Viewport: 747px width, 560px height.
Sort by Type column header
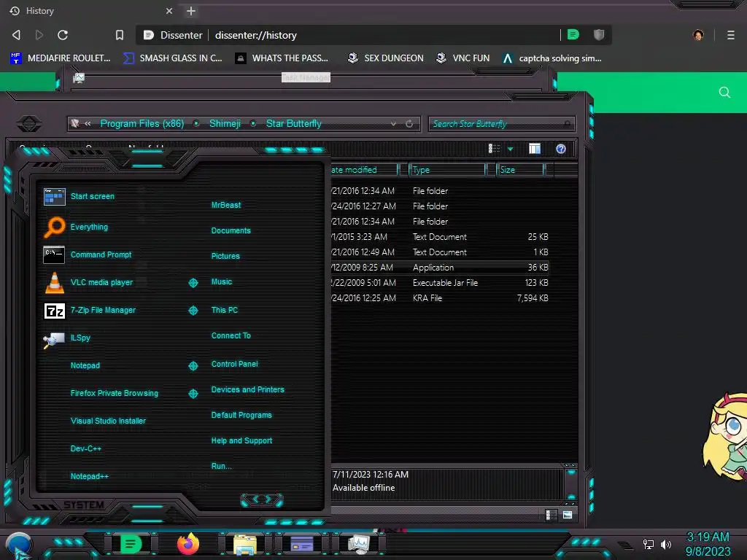447,170
